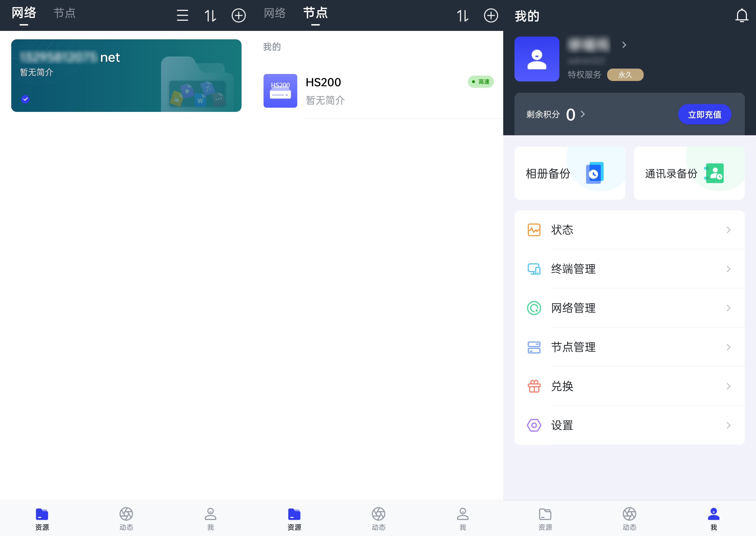Open the photo album backup feature

[569, 173]
